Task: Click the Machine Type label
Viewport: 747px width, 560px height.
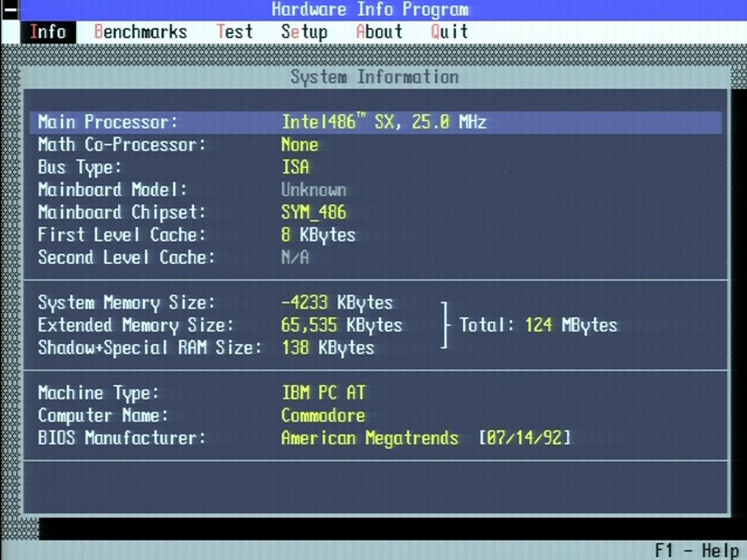Action: point(98,393)
